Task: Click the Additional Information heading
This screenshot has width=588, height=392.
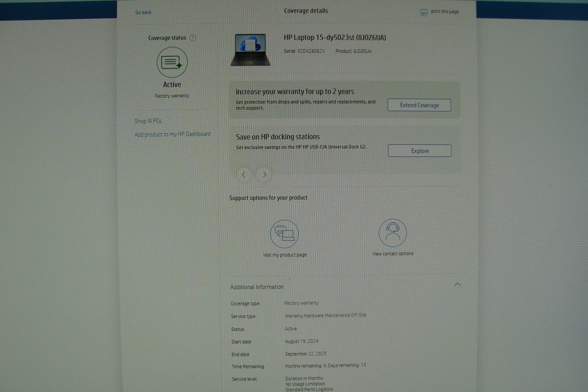Action: pyautogui.click(x=257, y=287)
